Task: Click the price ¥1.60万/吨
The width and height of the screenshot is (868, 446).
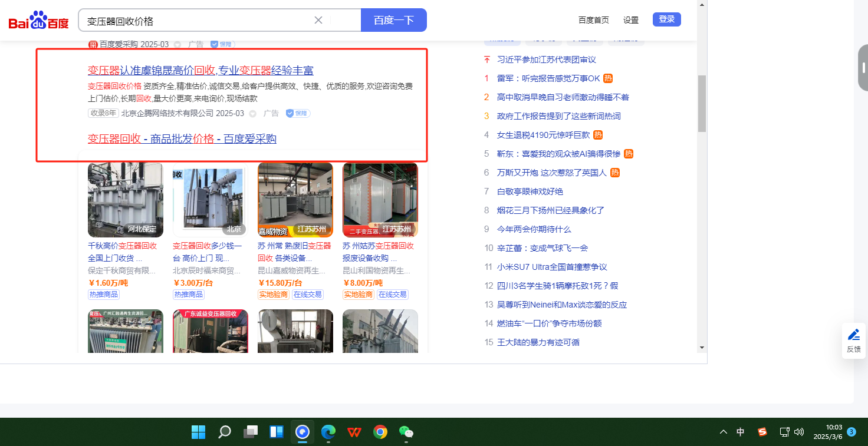Action: point(108,283)
